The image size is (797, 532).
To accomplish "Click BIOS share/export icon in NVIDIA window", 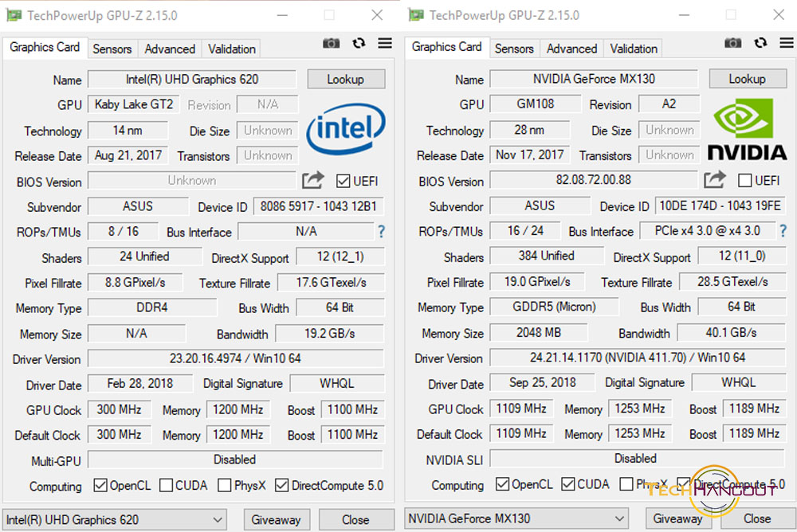I will point(715,179).
